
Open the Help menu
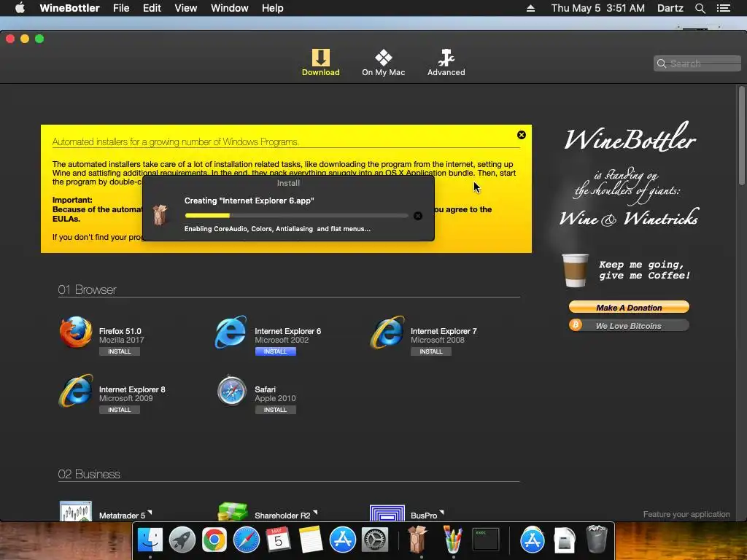(273, 8)
